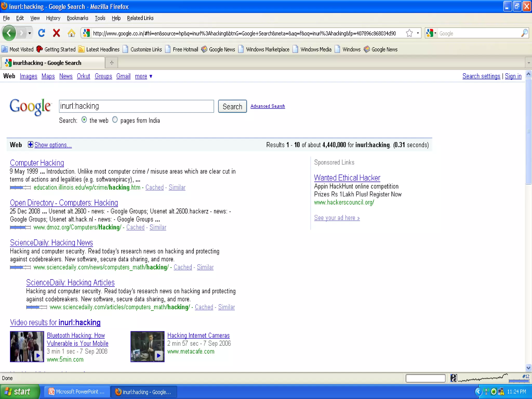Viewport: 532px width, 399px height.
Task: Click the vertical scrollbar down arrow
Action: point(528,368)
